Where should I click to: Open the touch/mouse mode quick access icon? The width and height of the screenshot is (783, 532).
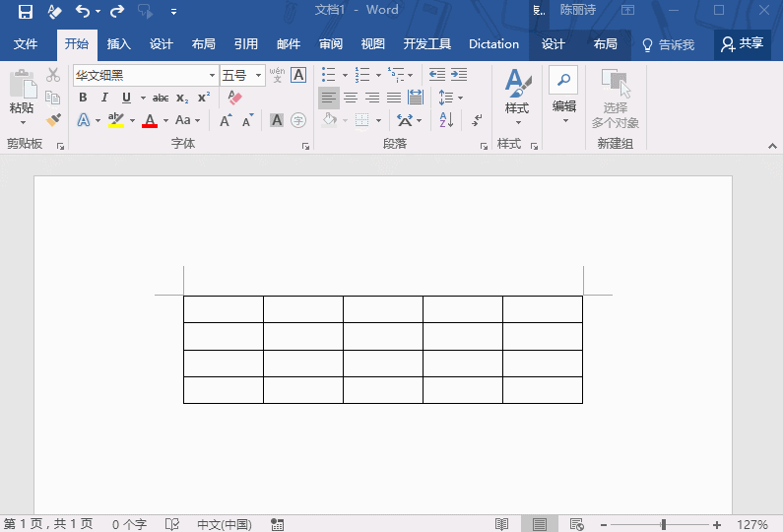(x=146, y=11)
